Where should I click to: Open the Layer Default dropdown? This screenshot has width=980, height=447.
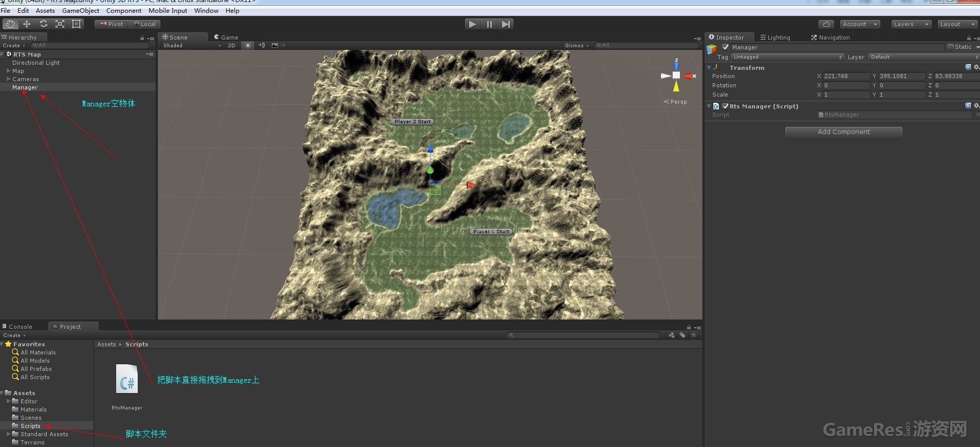tap(924, 57)
